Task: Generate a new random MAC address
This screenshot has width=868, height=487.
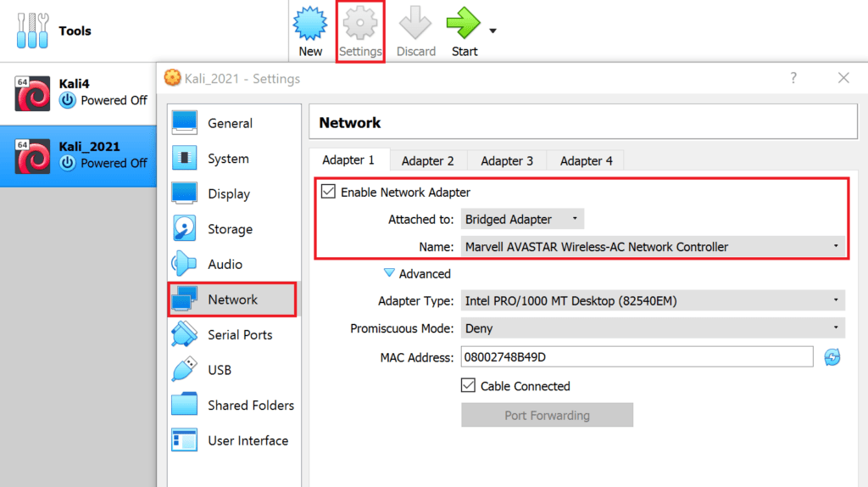Action: pos(832,357)
